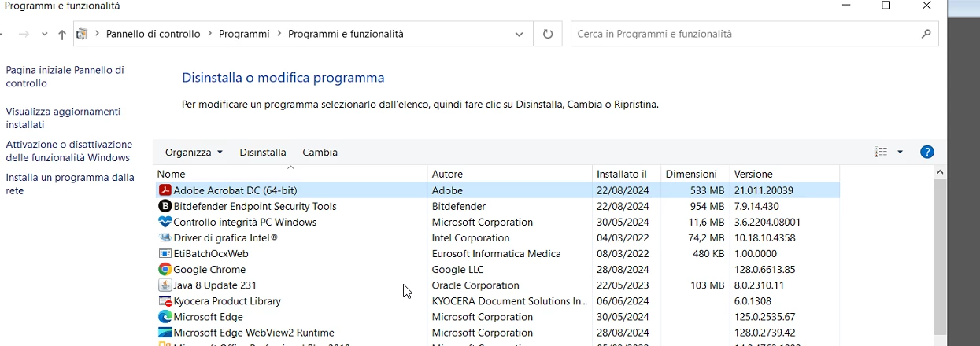Click Programmi e funzionalità breadcrumb
980x346 pixels.
[346, 34]
